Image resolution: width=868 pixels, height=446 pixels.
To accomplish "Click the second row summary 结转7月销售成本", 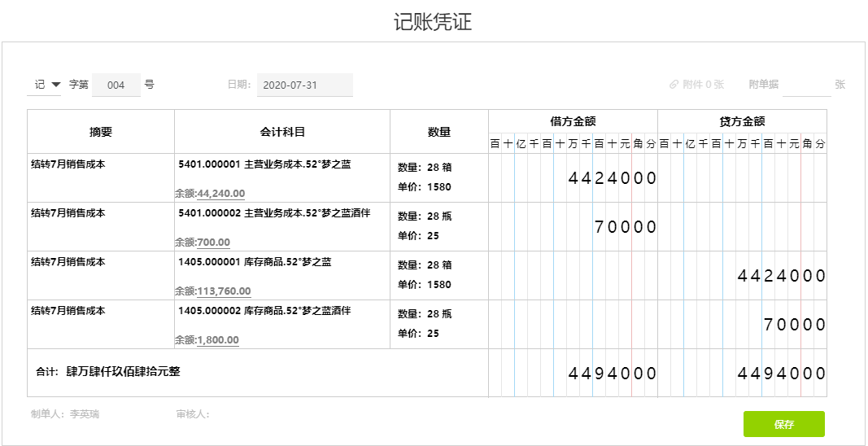I will [x=68, y=212].
